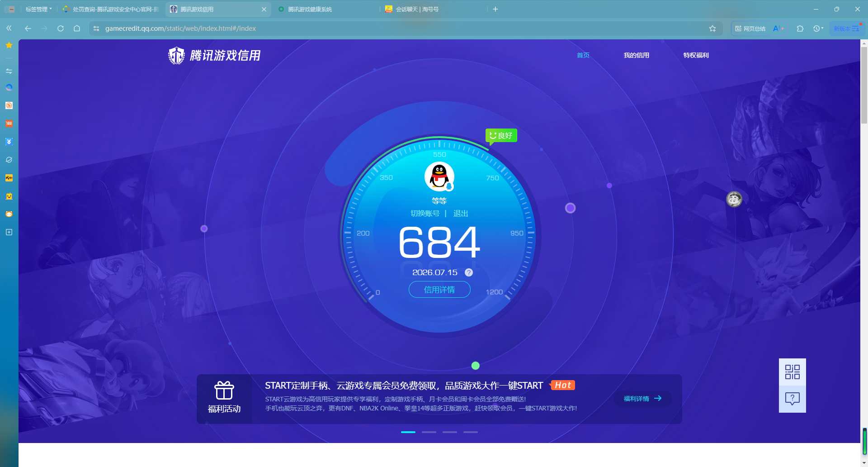Click the add-app plus sidebar icon

9,232
